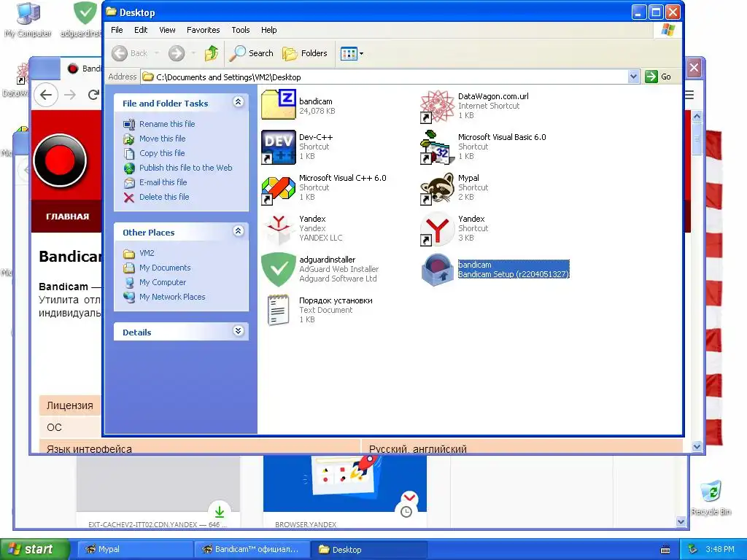
Task: Click the keyboard icon in the taskbar
Action: click(665, 550)
